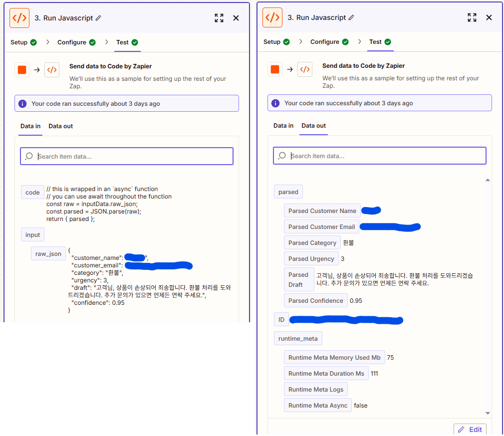Expand left panel to full screen
This screenshot has width=504, height=436.
[219, 18]
